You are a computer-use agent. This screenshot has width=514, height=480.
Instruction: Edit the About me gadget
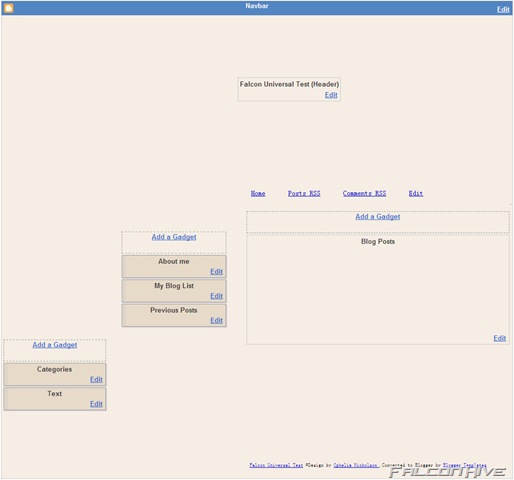(216, 272)
